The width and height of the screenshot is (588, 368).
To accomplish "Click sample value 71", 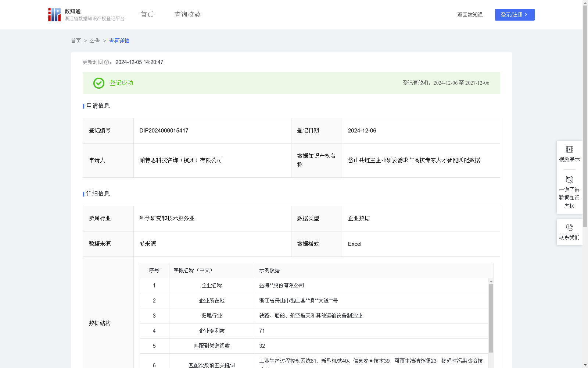I will point(262,331).
